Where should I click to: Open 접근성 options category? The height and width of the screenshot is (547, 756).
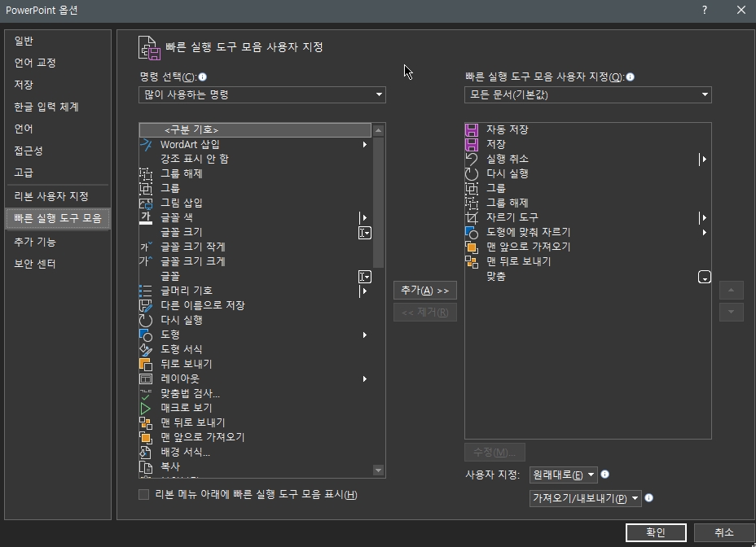coord(57,151)
